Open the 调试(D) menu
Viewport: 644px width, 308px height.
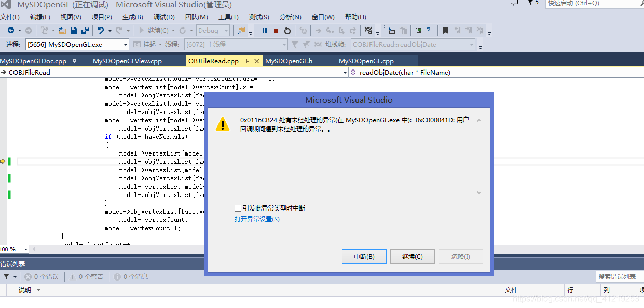click(x=164, y=17)
